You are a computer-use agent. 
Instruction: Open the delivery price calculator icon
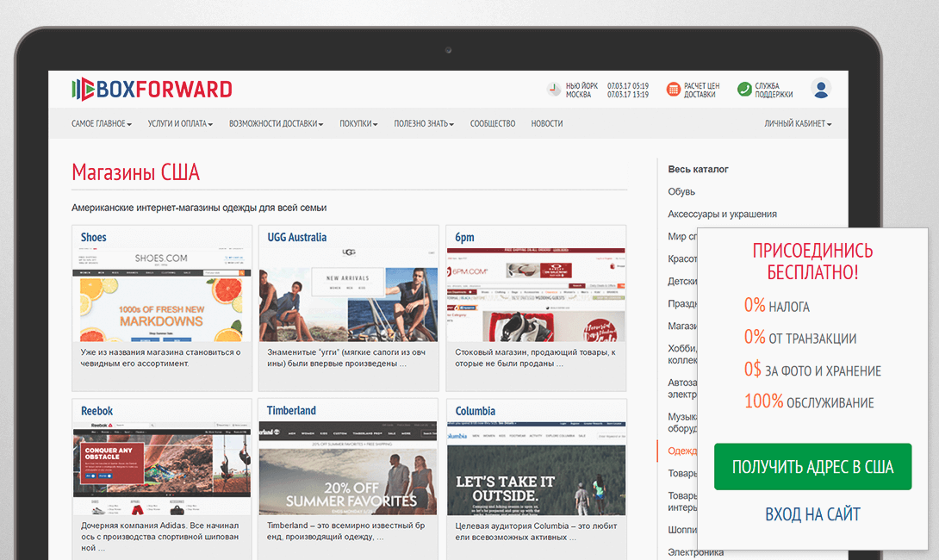tap(674, 90)
